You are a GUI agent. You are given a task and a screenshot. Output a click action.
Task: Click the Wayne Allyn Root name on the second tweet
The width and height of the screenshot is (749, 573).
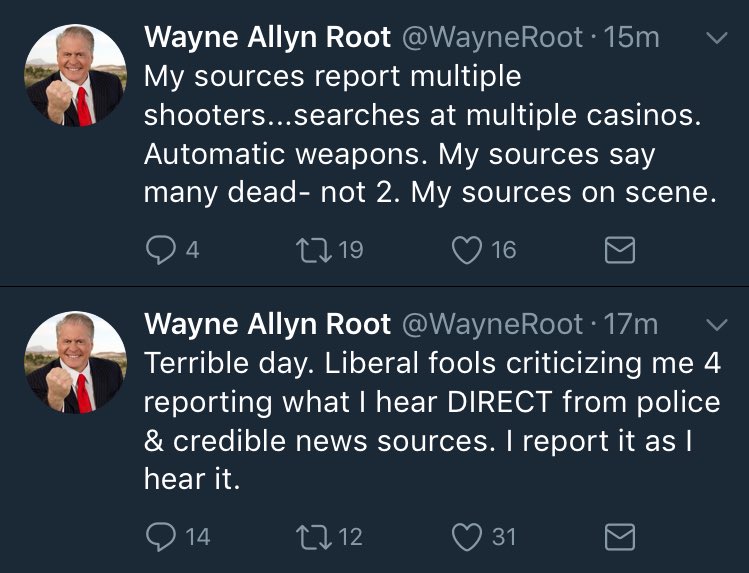coord(267,325)
